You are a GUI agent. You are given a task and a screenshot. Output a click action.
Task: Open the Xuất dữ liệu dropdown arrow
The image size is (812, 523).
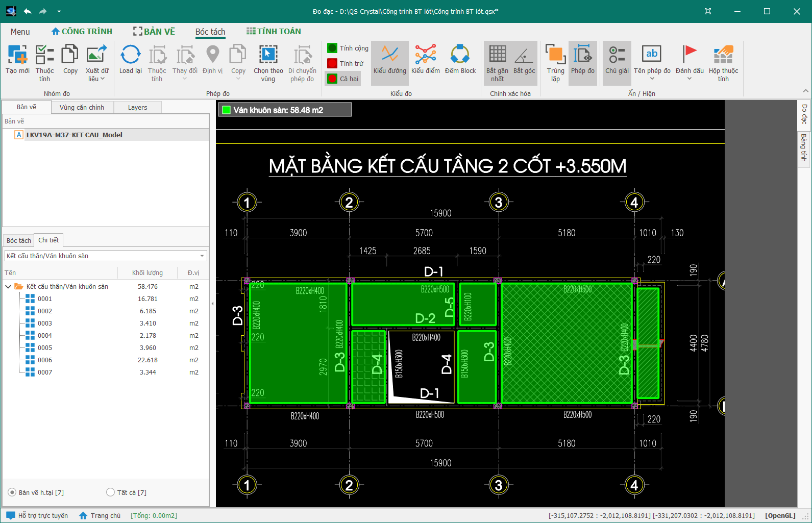(103, 79)
